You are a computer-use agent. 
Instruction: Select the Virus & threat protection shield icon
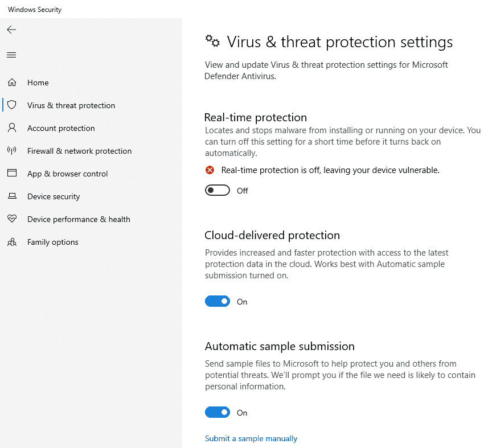[x=12, y=105]
